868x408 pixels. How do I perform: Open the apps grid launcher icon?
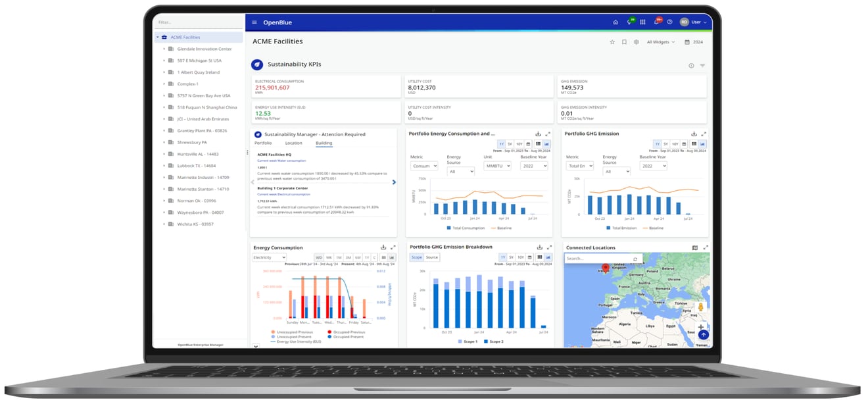[642, 22]
